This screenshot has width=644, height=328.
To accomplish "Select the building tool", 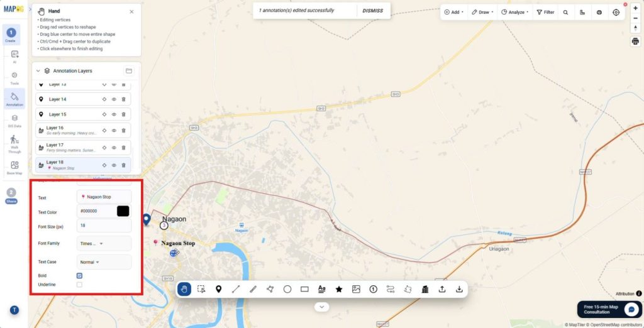I will click(x=425, y=290).
